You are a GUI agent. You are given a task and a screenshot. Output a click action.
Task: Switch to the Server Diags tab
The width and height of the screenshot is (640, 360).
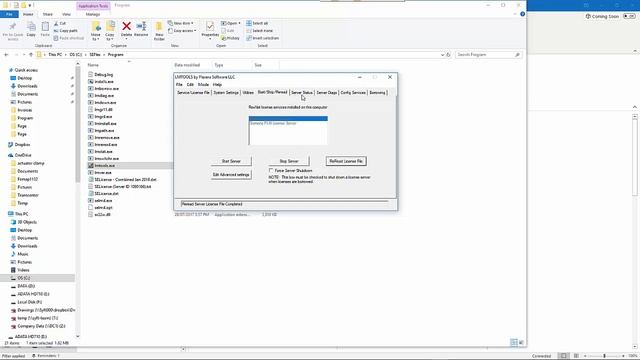pyautogui.click(x=327, y=93)
